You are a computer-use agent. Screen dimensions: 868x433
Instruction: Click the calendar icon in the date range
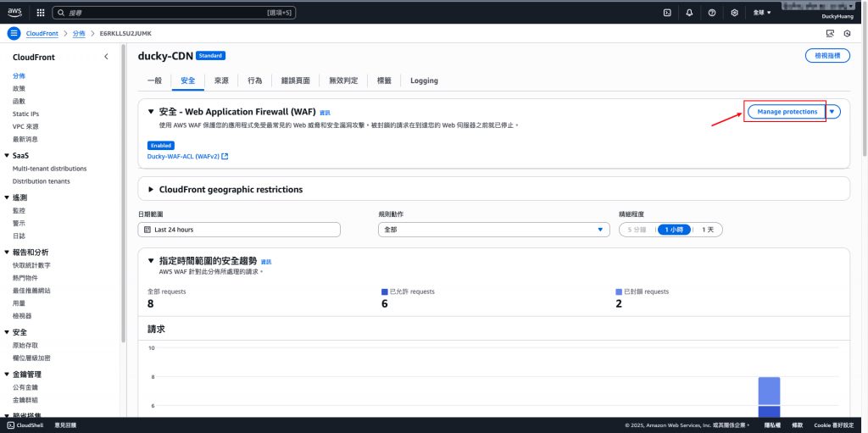pos(147,230)
